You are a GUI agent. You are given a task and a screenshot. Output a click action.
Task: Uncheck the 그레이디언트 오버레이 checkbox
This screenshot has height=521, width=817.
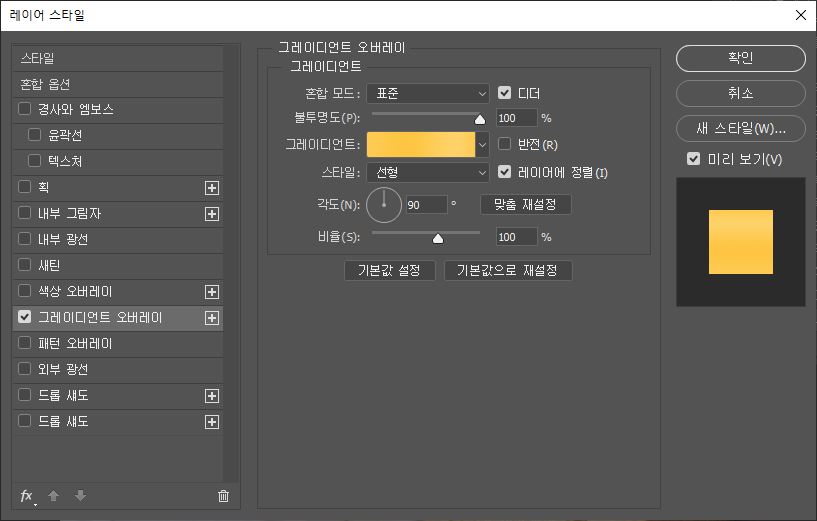[x=24, y=317]
